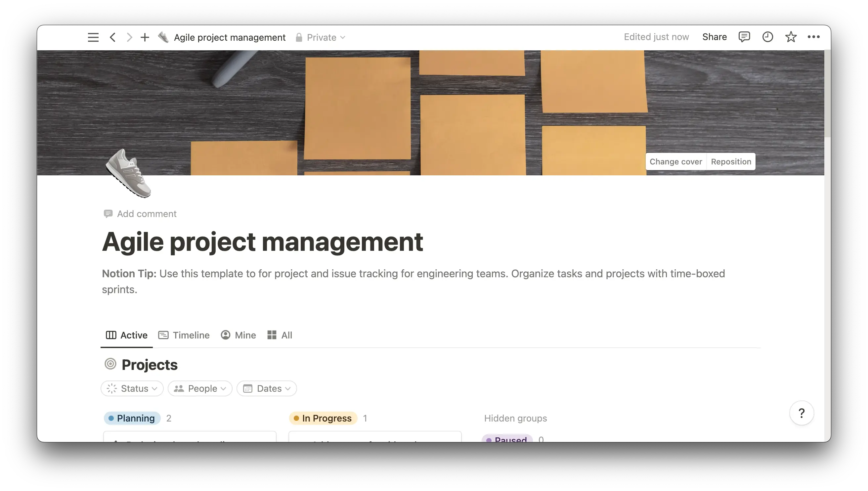Select the Mine view tab
This screenshot has width=868, height=491.
coord(238,335)
